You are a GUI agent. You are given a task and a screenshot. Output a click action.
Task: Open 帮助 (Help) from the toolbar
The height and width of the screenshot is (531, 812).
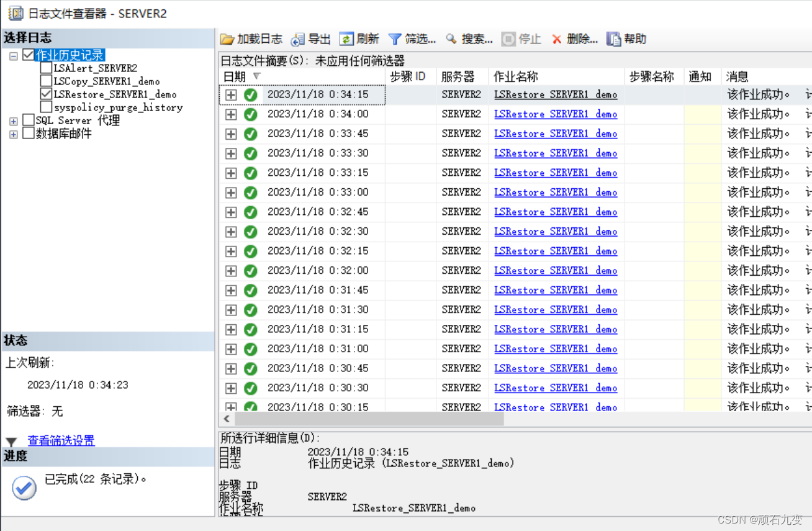click(627, 39)
